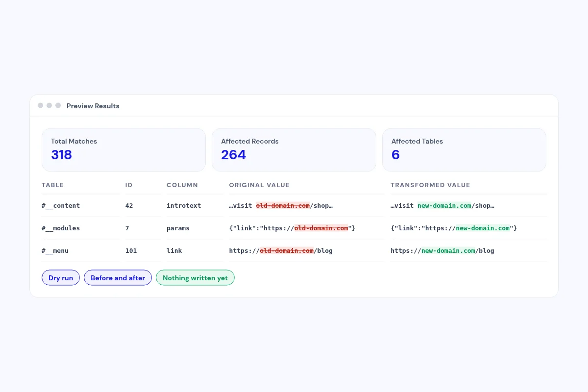Click the COLUMN header label
The height and width of the screenshot is (392, 588).
coord(182,185)
